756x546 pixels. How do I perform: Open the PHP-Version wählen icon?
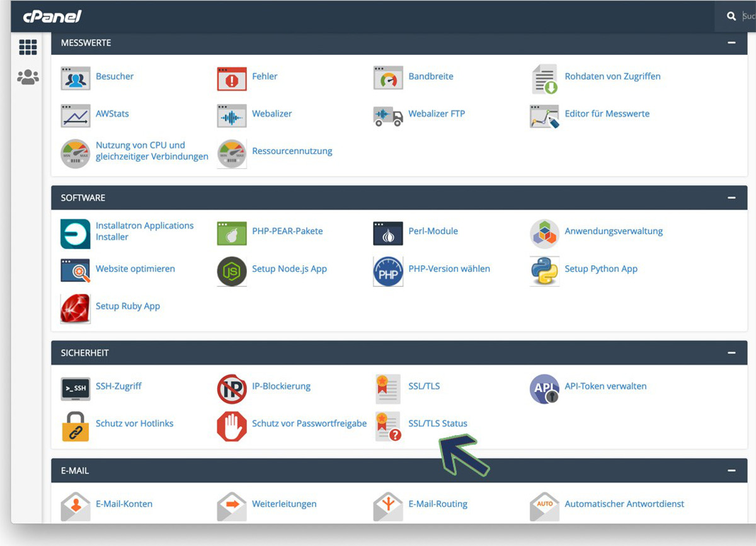click(388, 271)
